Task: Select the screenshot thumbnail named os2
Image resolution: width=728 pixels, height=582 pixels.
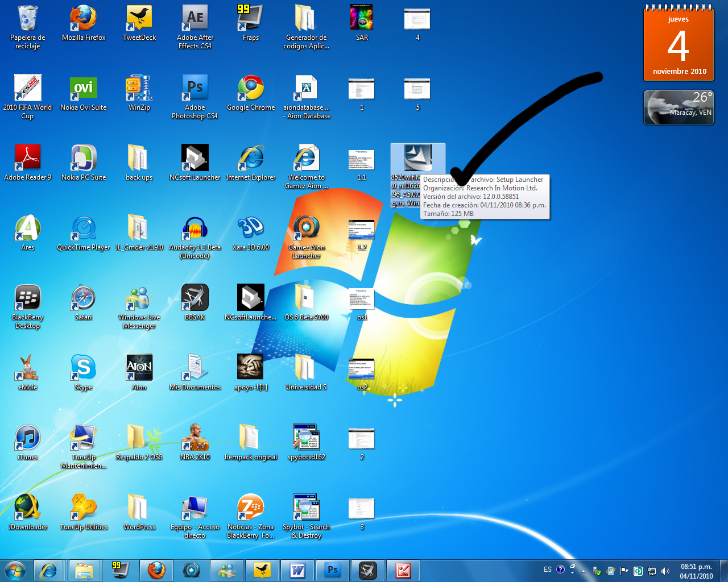Action: (362, 369)
